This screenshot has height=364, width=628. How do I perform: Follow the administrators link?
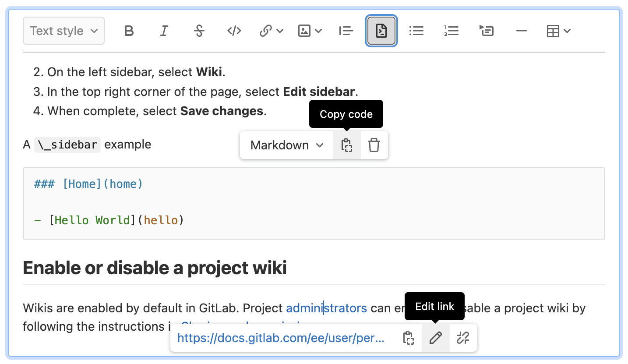326,308
